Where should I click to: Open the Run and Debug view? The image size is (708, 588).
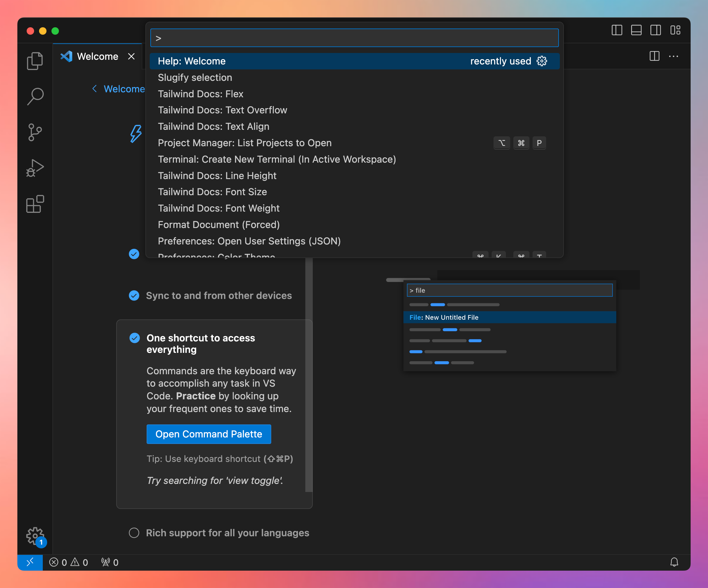(35, 168)
